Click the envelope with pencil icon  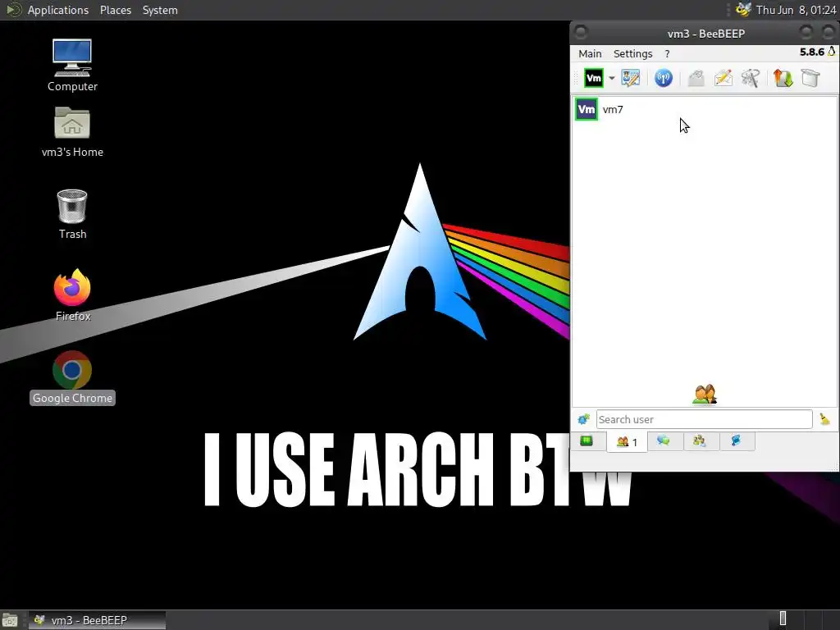coord(724,78)
